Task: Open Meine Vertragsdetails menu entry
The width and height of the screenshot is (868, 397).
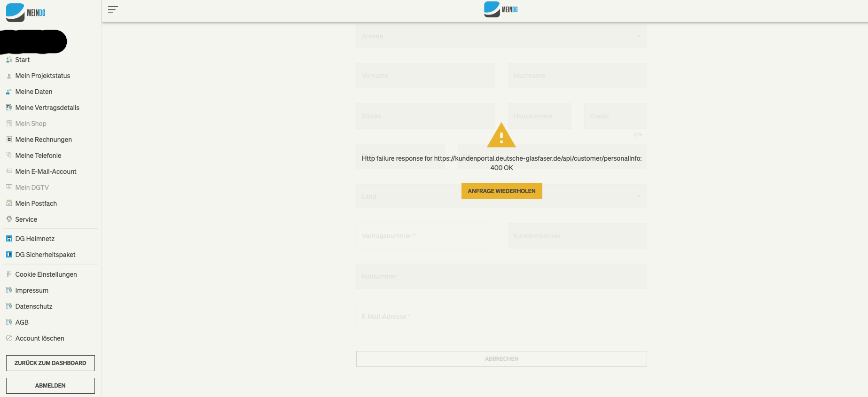Action: point(47,108)
